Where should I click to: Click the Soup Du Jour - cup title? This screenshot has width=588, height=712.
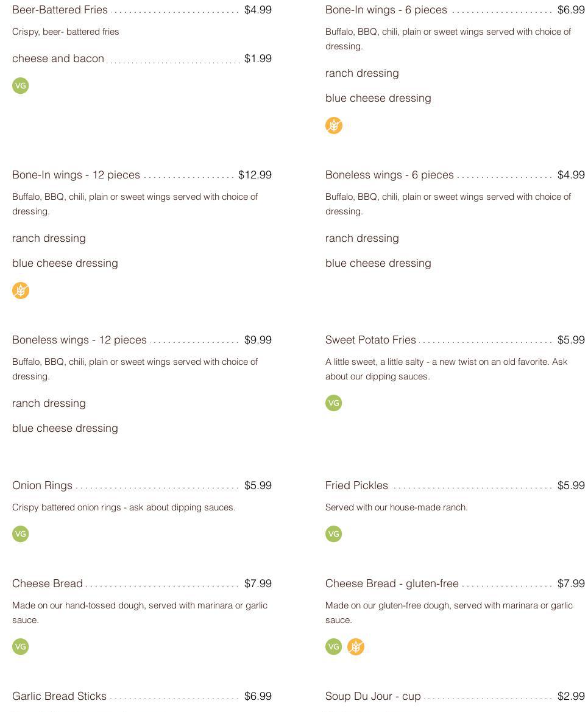click(373, 696)
